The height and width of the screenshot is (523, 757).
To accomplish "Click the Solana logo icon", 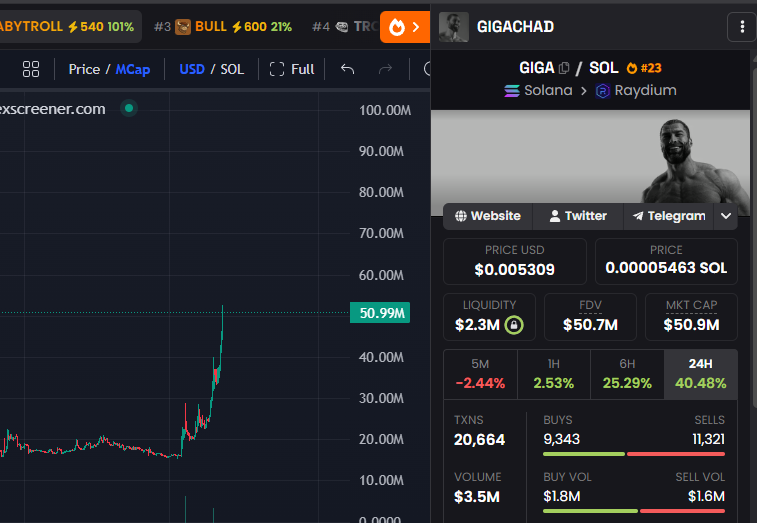I will (x=512, y=91).
